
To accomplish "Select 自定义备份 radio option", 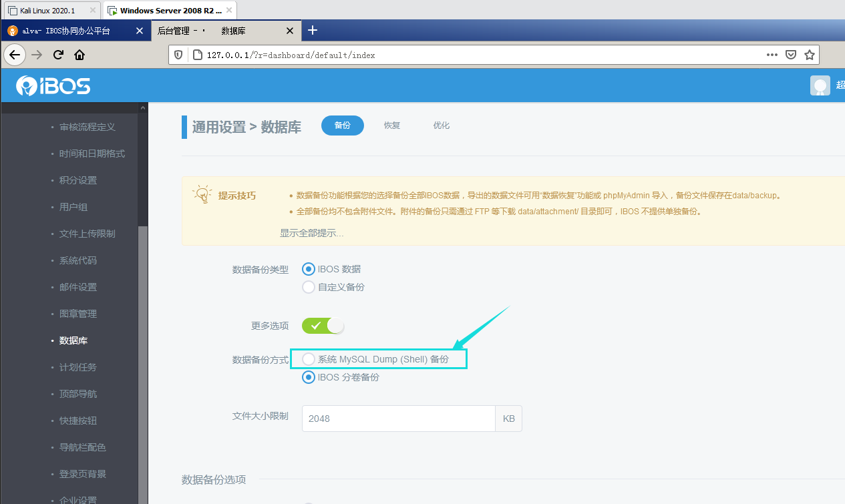I will (x=308, y=287).
